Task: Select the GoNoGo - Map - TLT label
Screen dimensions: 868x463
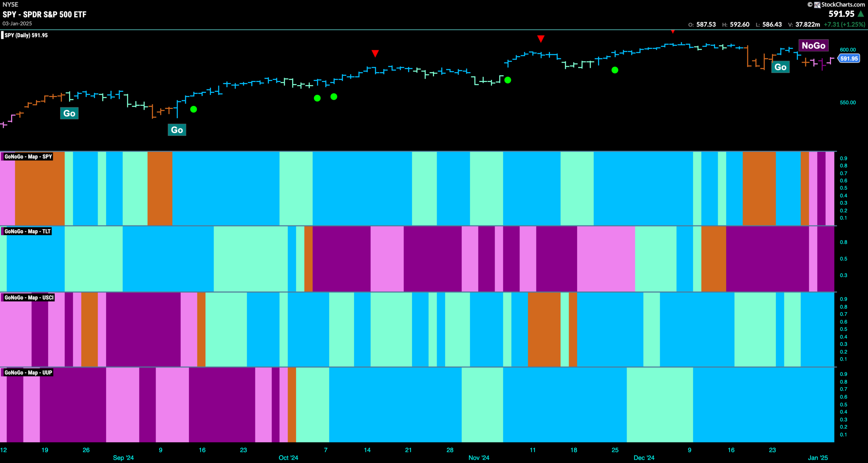Action: 27,231
